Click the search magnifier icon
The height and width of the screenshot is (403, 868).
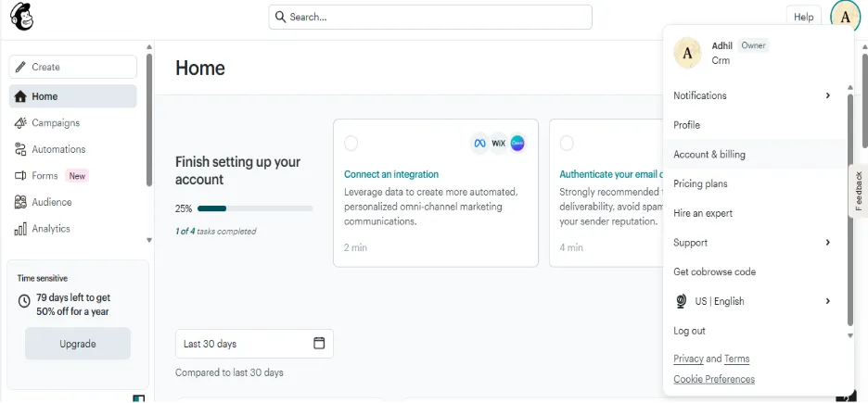(x=281, y=17)
